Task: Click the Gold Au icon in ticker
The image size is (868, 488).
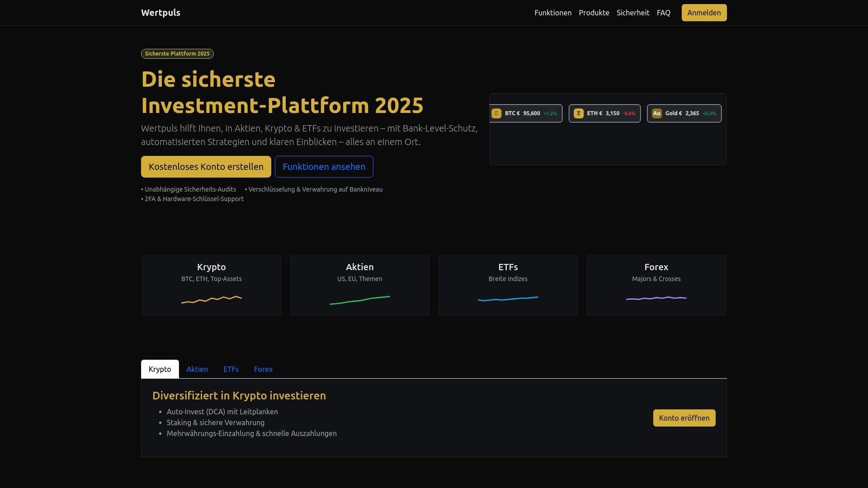Action: pyautogui.click(x=657, y=113)
